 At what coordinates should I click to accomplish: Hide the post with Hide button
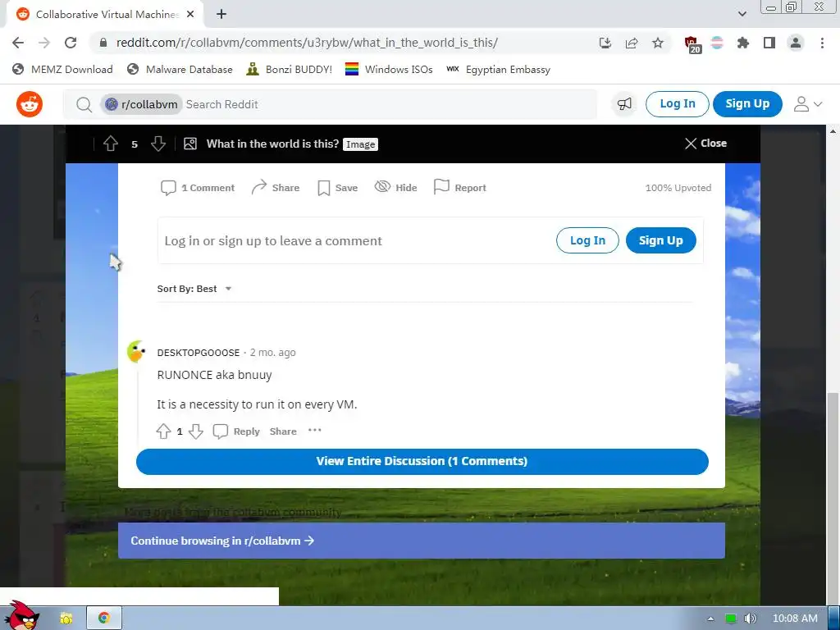point(395,188)
